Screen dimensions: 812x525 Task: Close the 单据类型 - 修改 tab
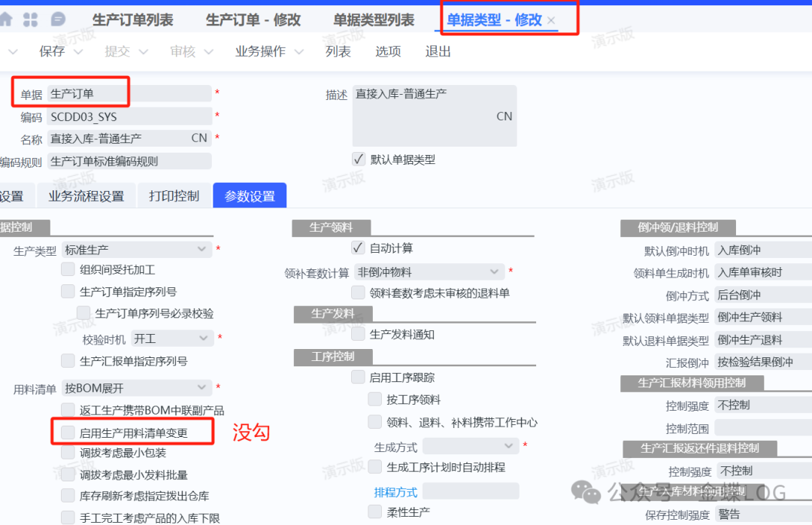(x=551, y=20)
